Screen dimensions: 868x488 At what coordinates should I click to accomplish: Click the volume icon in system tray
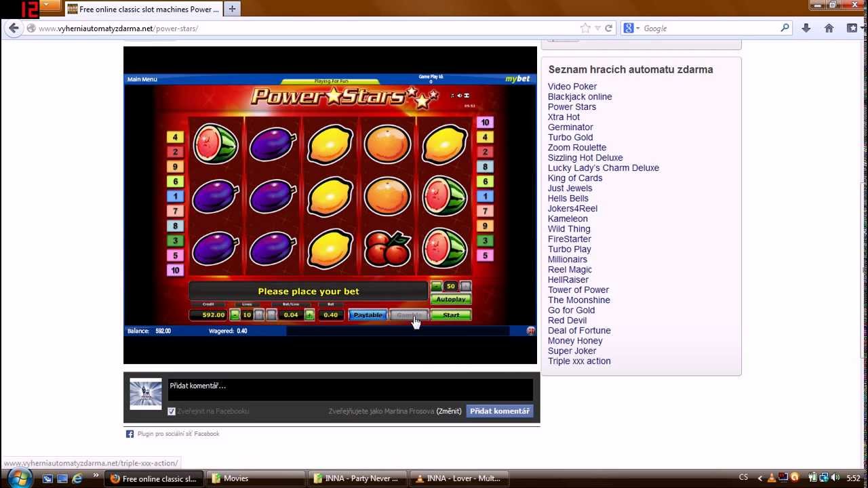pyautogui.click(x=835, y=479)
